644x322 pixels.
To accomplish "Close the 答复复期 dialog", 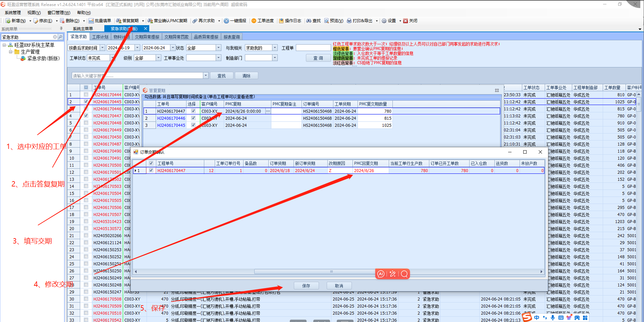I will (x=497, y=91).
